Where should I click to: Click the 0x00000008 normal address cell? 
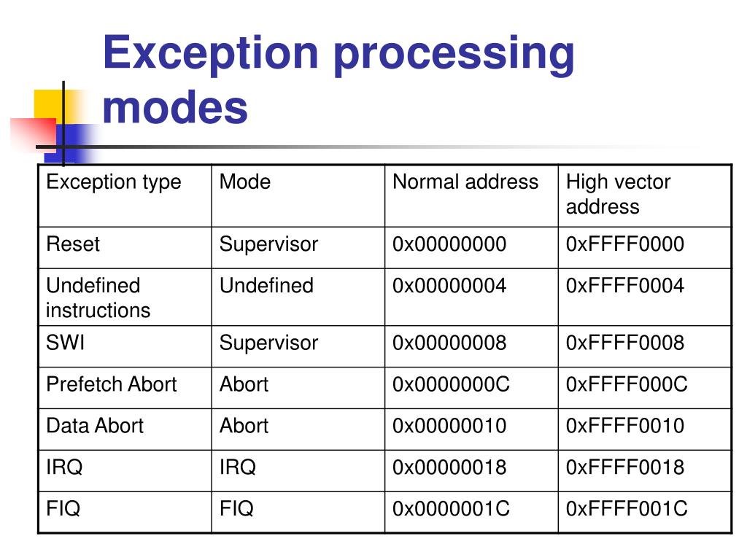pyautogui.click(x=471, y=346)
